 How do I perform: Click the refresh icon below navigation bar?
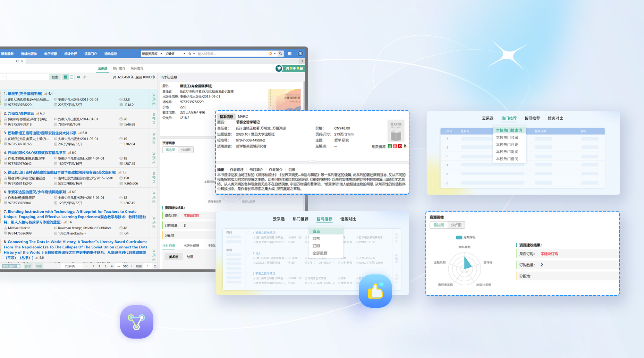pos(17,61)
